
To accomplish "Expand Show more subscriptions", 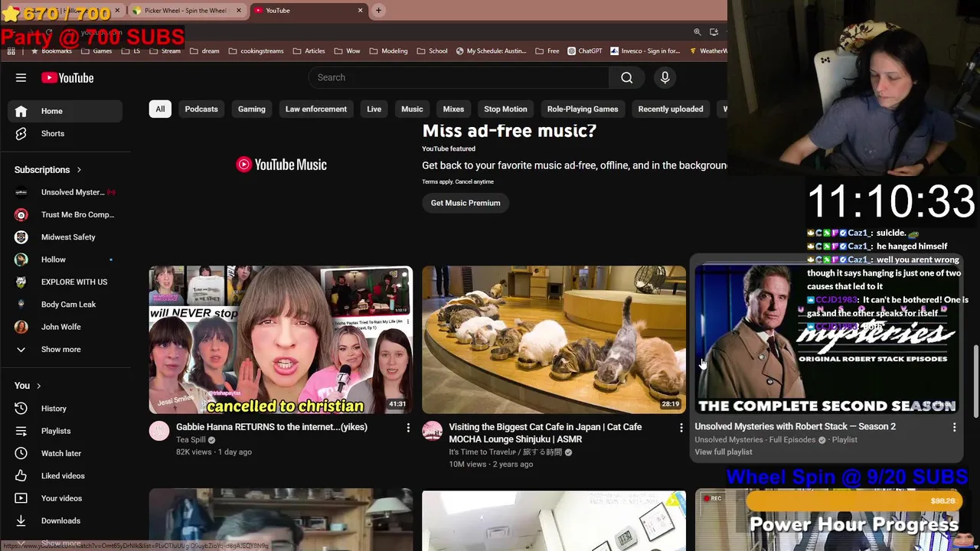I will point(65,349).
